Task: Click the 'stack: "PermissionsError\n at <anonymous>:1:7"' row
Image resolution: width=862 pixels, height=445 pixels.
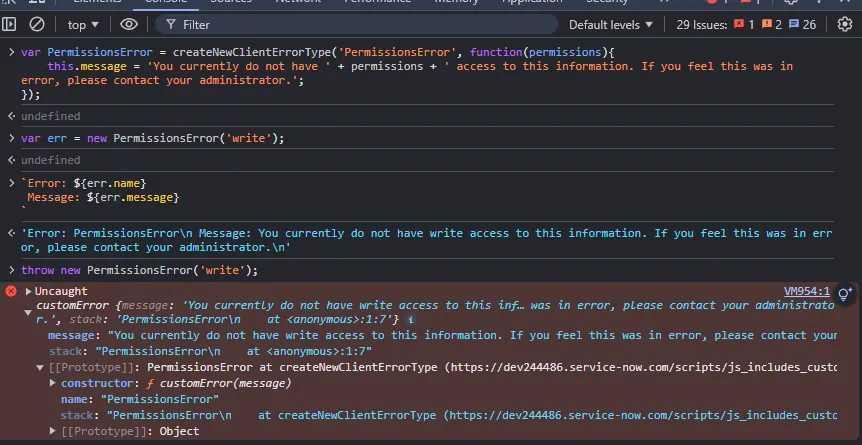Action: tap(211, 351)
